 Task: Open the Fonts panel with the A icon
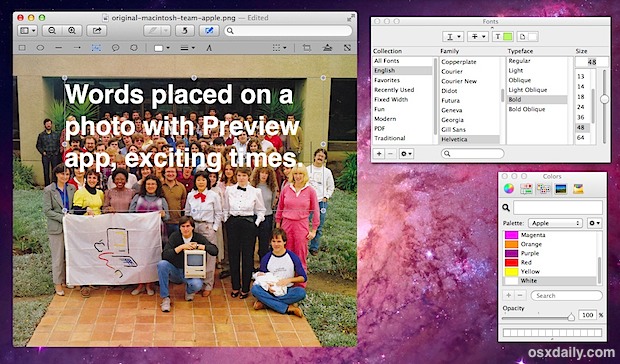tap(209, 48)
